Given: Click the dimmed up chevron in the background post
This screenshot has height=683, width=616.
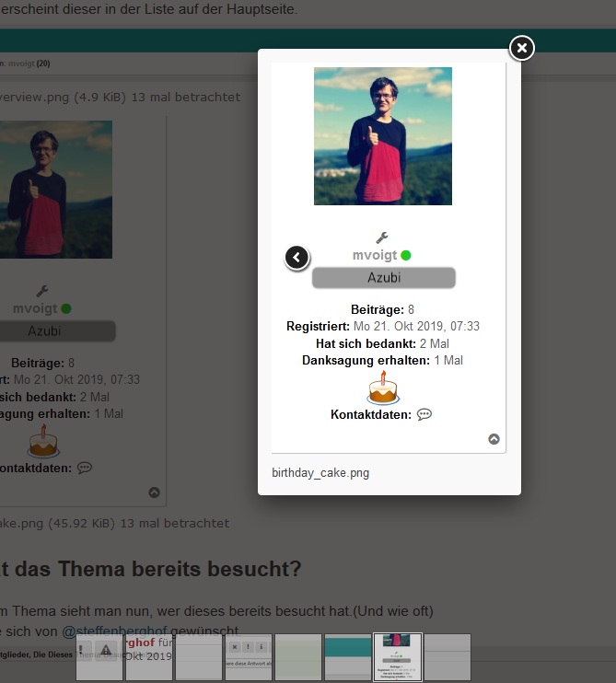Looking at the screenshot, I should pos(154,492).
